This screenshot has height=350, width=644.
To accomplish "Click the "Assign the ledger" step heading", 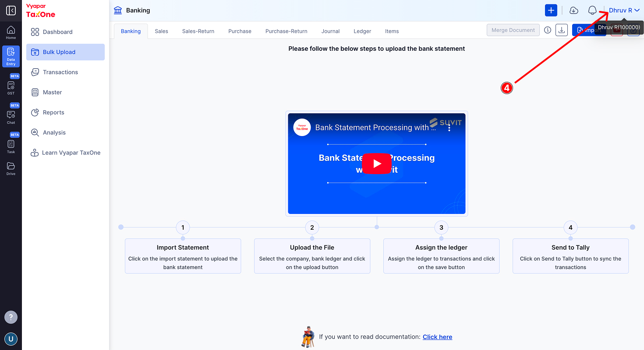I will point(442,248).
